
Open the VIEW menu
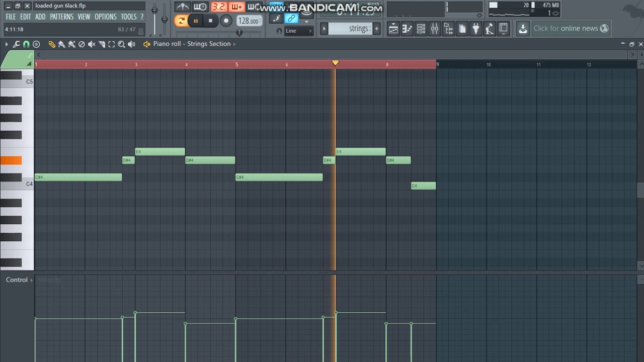(x=84, y=17)
